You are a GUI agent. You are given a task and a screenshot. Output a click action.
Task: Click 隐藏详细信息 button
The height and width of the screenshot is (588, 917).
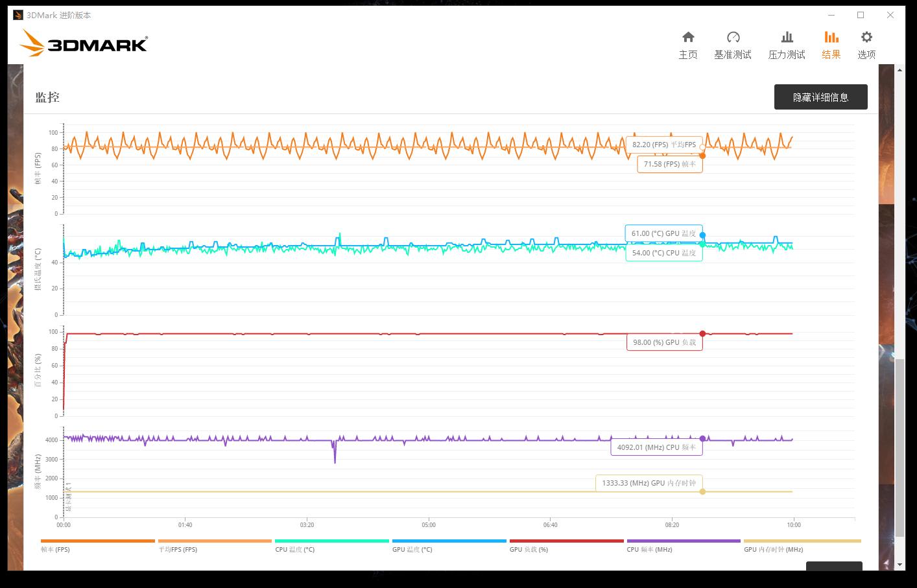coord(820,97)
